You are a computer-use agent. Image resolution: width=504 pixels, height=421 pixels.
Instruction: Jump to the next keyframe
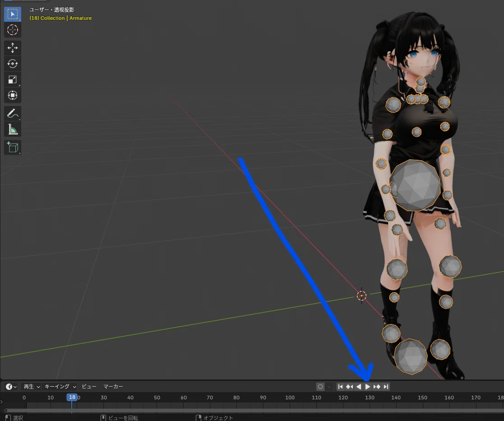pos(377,387)
